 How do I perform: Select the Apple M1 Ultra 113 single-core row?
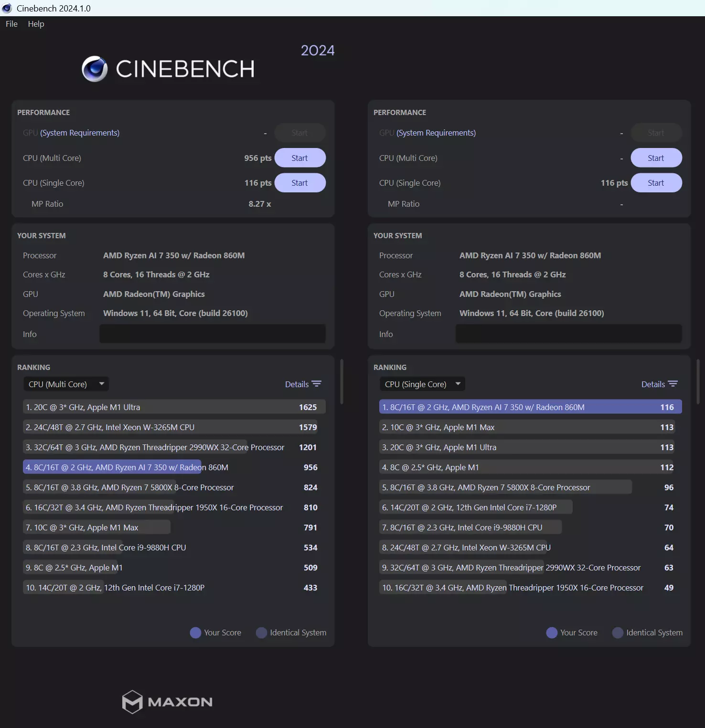pyautogui.click(x=531, y=447)
